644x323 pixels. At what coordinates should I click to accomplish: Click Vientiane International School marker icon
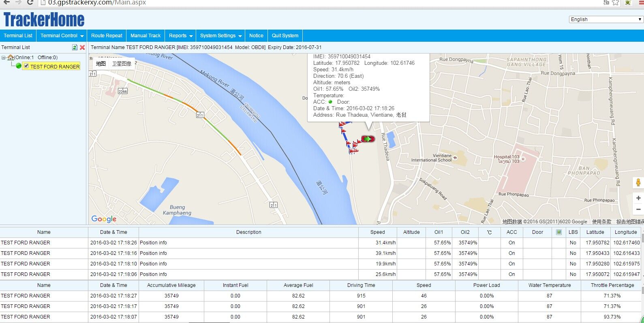coord(455,158)
